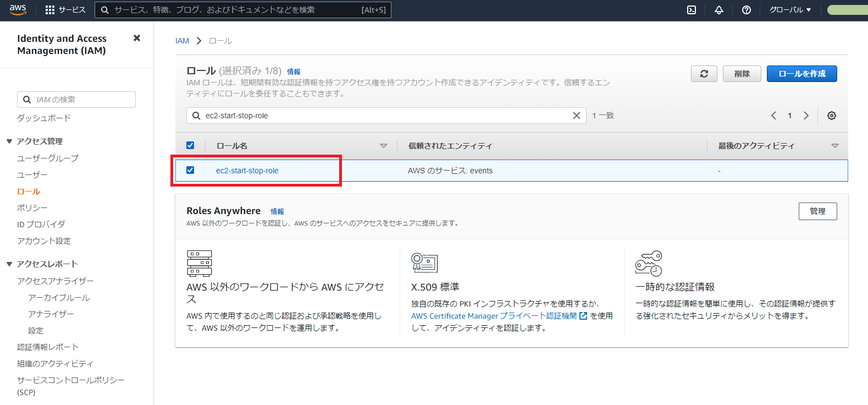The height and width of the screenshot is (405, 868).
Task: Click the AWS logo home icon
Action: [18, 9]
